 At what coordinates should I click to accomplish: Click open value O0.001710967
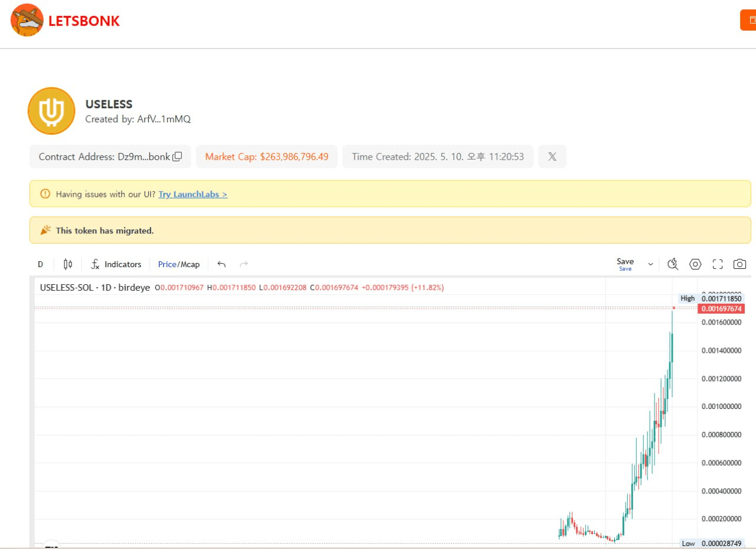pyautogui.click(x=179, y=288)
